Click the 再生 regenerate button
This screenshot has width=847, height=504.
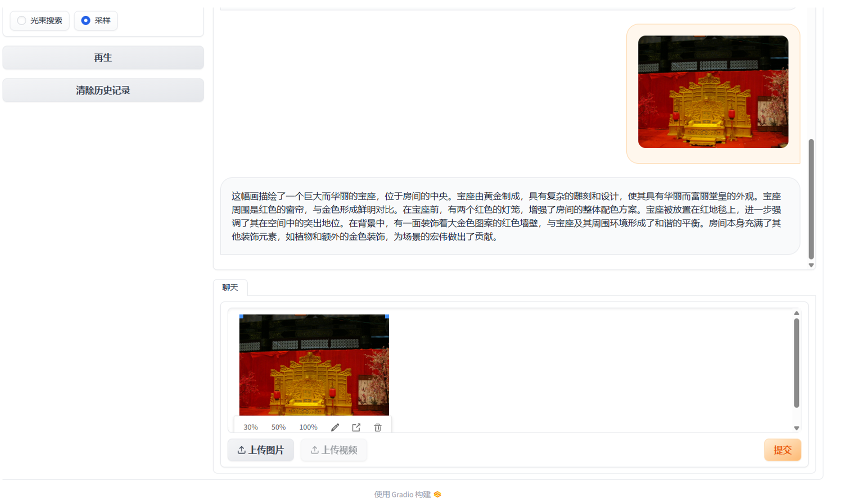(103, 57)
